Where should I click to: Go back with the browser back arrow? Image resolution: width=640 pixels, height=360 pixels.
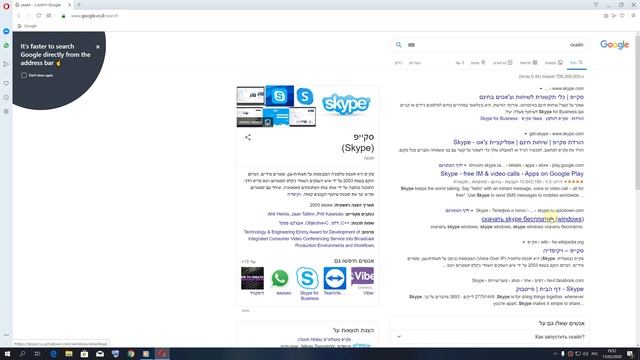(x=19, y=16)
